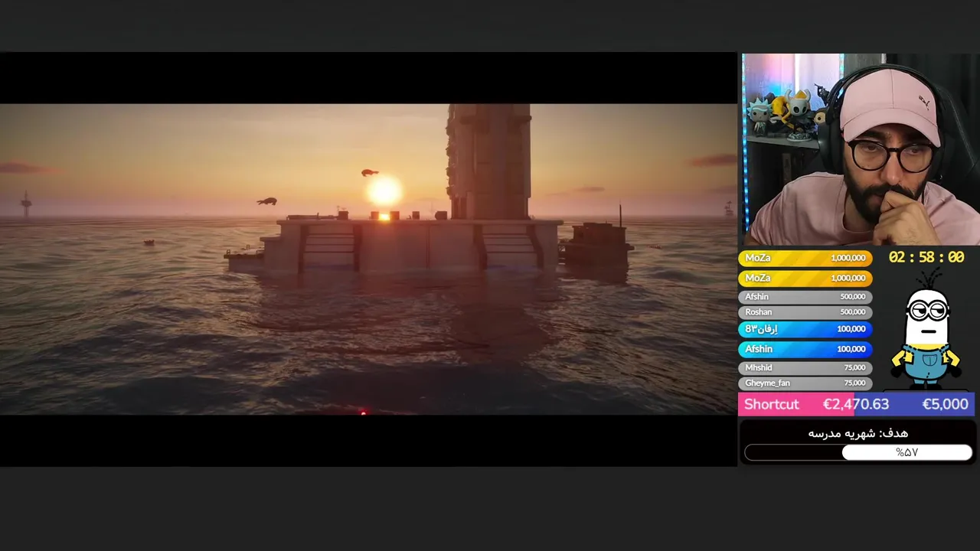The height and width of the screenshot is (551, 980).
Task: Select Afshin's blue 100,000 donation row
Action: [x=805, y=349]
